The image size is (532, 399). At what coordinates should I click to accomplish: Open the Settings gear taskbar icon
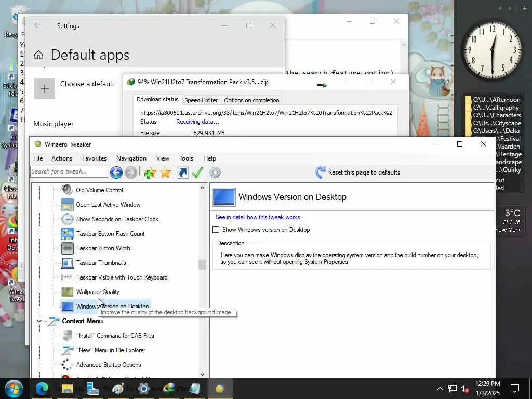(x=144, y=389)
